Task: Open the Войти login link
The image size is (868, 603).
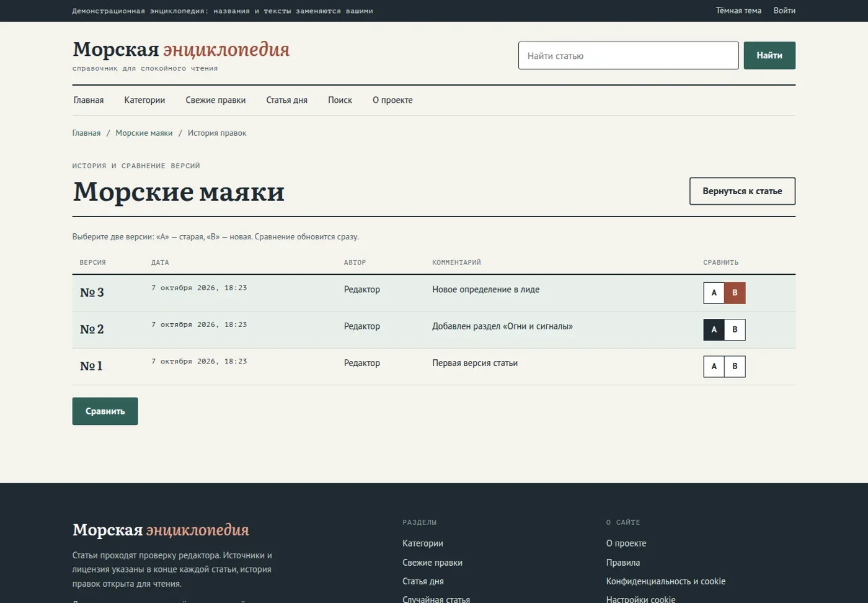Action: coord(784,11)
